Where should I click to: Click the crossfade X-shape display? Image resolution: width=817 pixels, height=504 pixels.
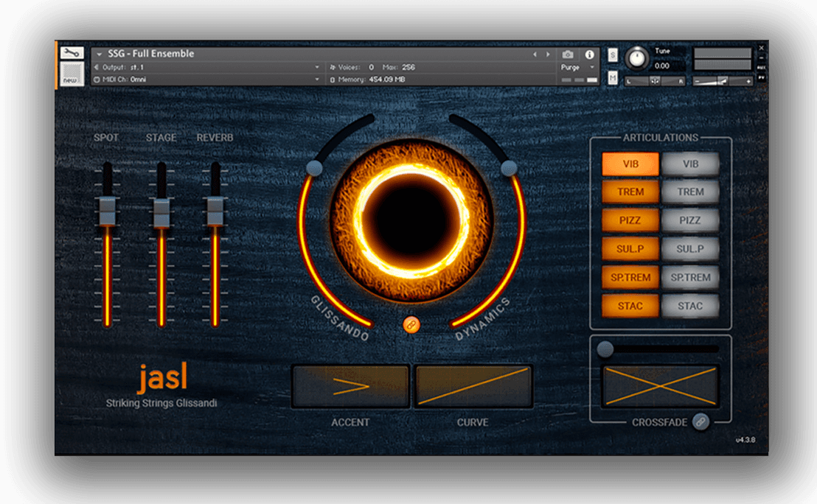(x=661, y=386)
